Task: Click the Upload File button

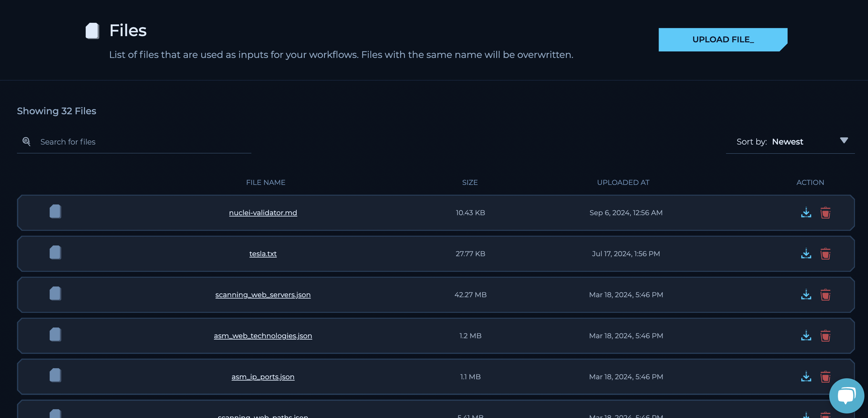Action: [x=723, y=39]
